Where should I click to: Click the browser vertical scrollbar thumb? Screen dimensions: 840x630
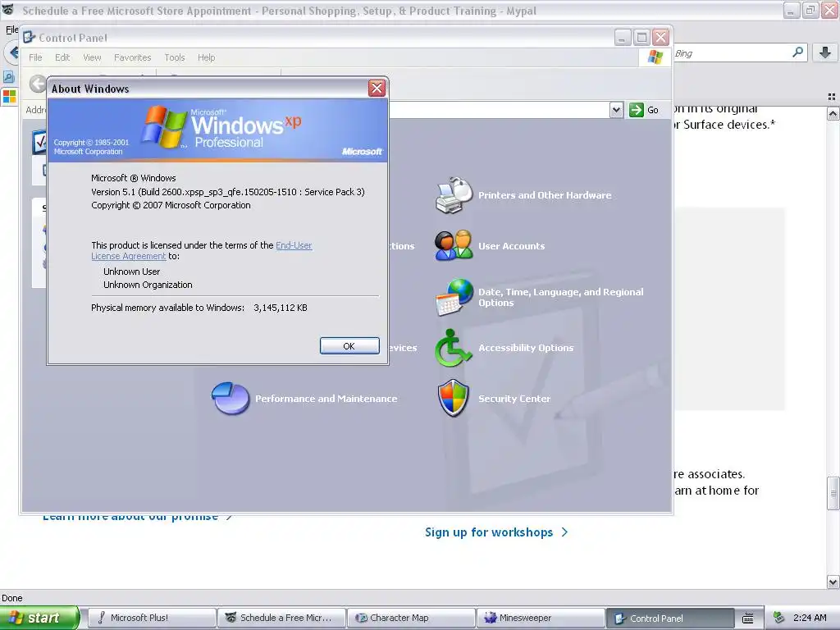(833, 493)
